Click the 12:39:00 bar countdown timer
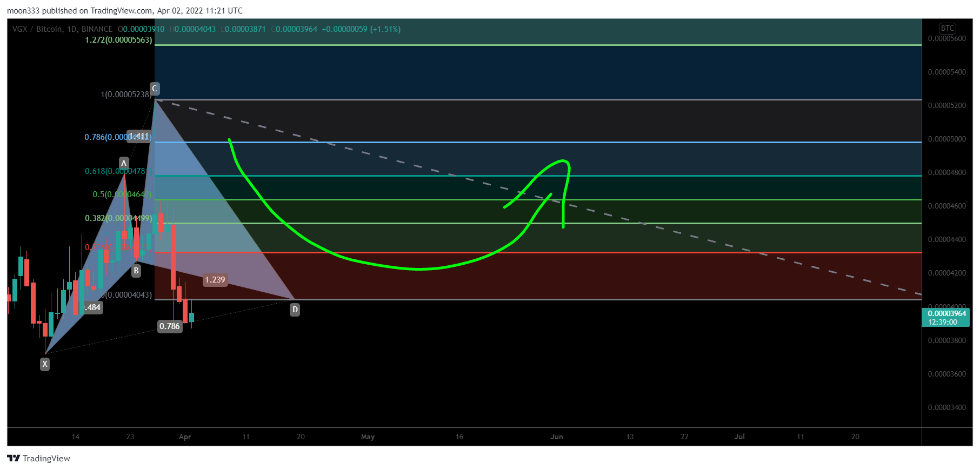This screenshot has width=980, height=470. tap(942, 322)
